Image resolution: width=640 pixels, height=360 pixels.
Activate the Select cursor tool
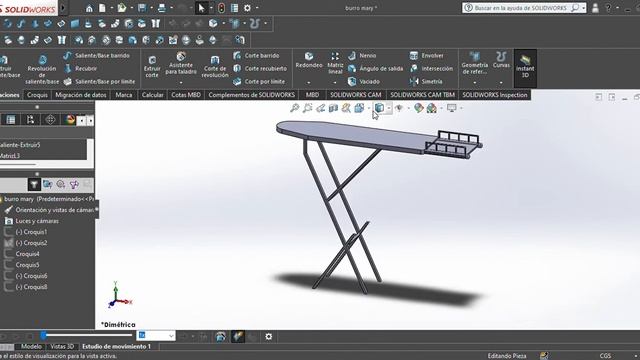[201, 8]
